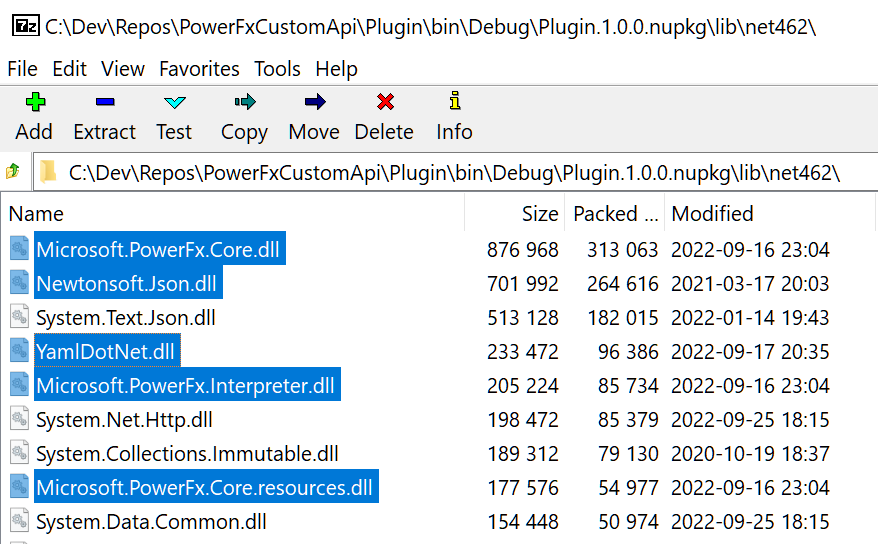The width and height of the screenshot is (878, 544).
Task: Select System.Data.Common.dll file name
Action: pos(151,522)
